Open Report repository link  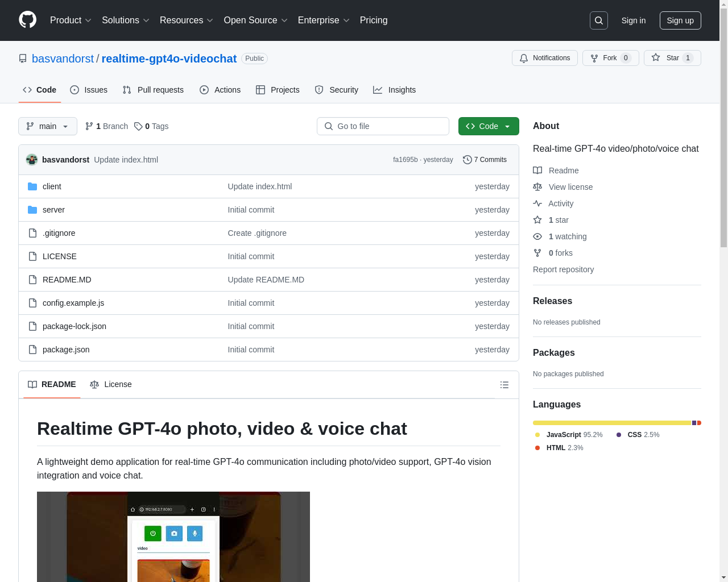[x=563, y=269]
